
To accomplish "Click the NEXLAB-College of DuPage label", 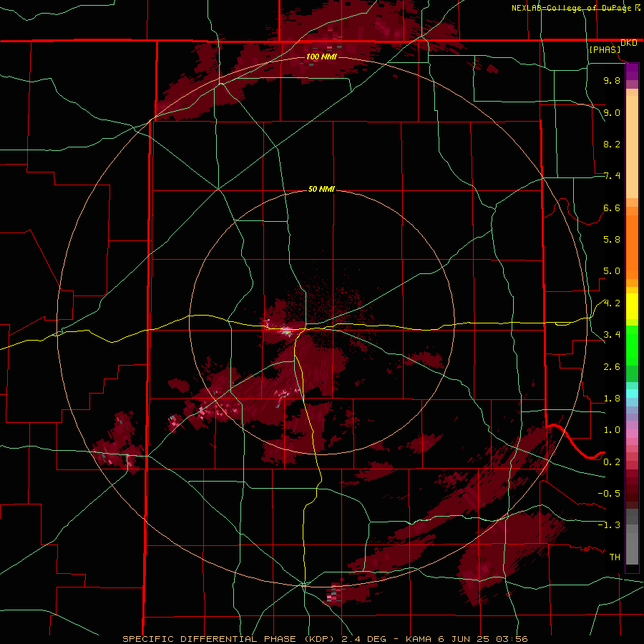I will [x=571, y=8].
